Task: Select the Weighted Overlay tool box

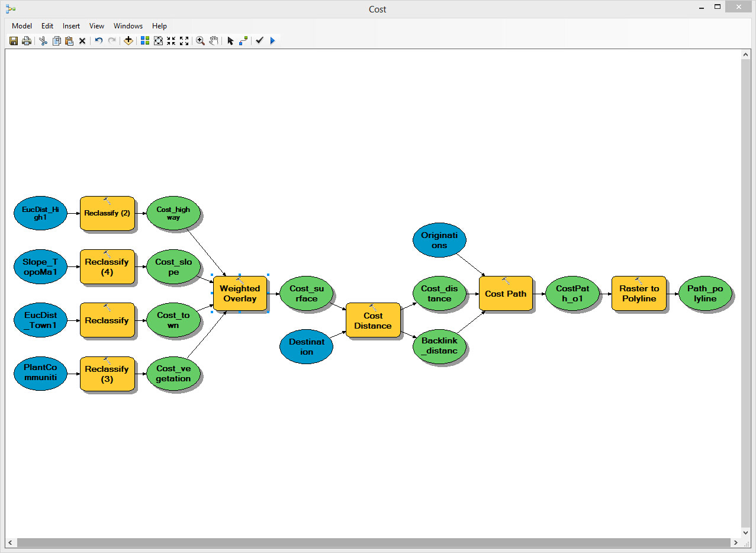Action: pyautogui.click(x=240, y=294)
